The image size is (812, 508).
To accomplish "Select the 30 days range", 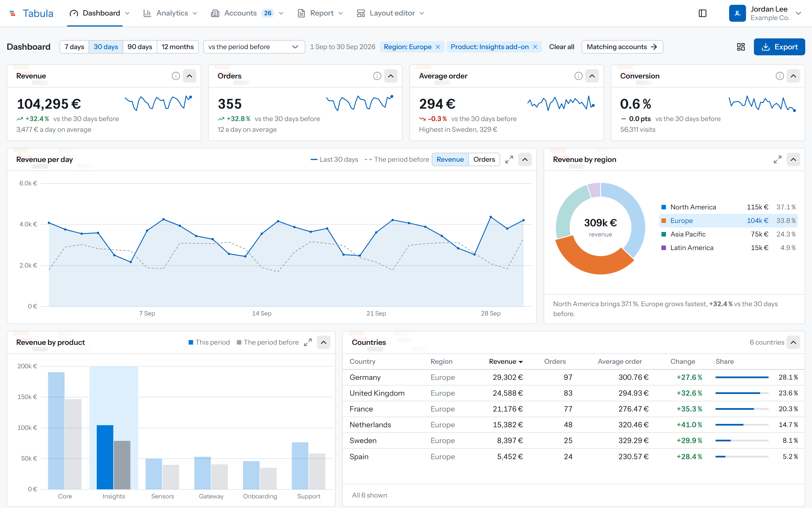I will click(106, 47).
